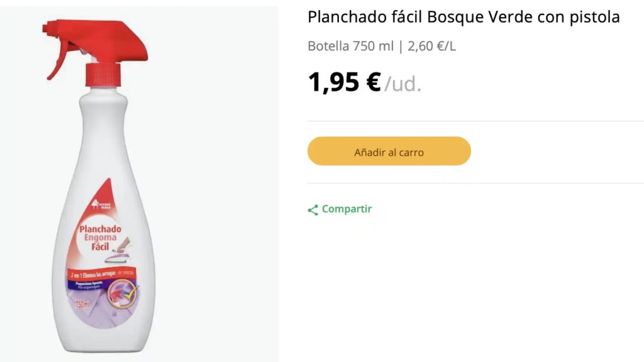Click the '2,60 €/L' price per litre
Image resolution: width=644 pixels, height=362 pixels.
pos(431,46)
